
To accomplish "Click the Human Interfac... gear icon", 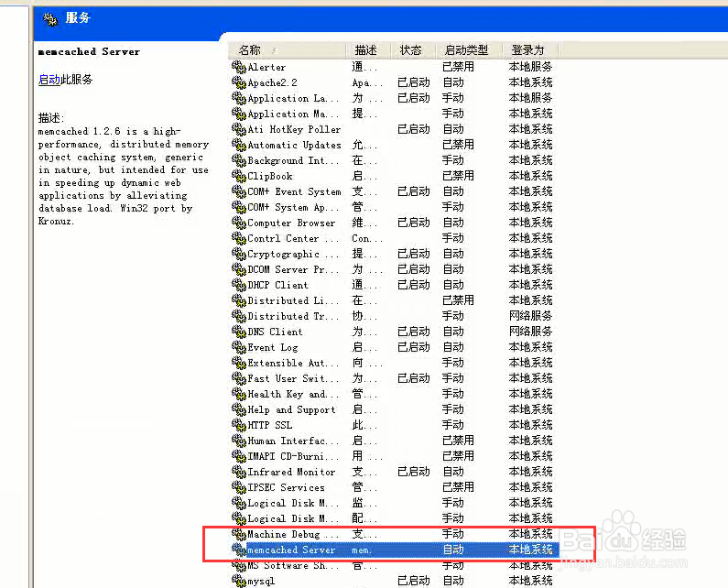I will pos(239,441).
